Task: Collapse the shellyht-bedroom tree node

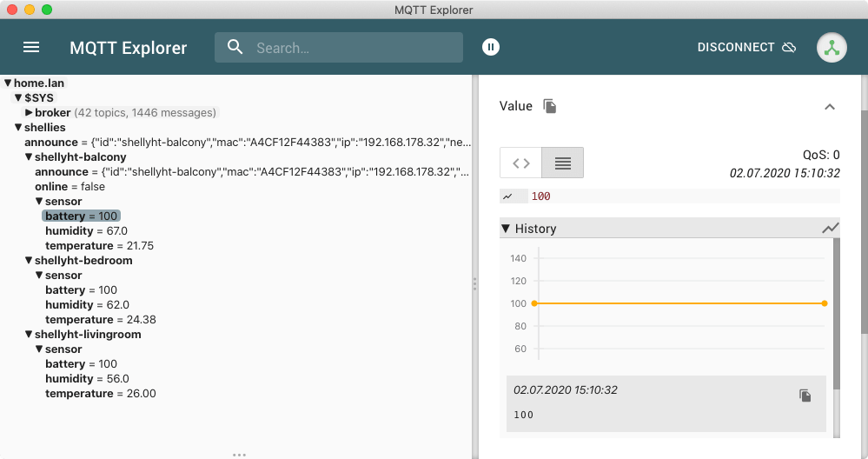Action: point(29,261)
